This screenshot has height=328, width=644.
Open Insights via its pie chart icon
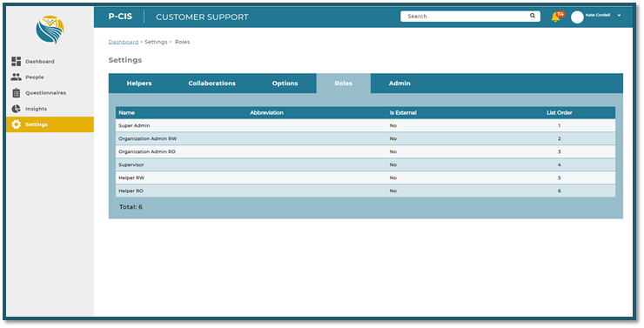click(16, 109)
